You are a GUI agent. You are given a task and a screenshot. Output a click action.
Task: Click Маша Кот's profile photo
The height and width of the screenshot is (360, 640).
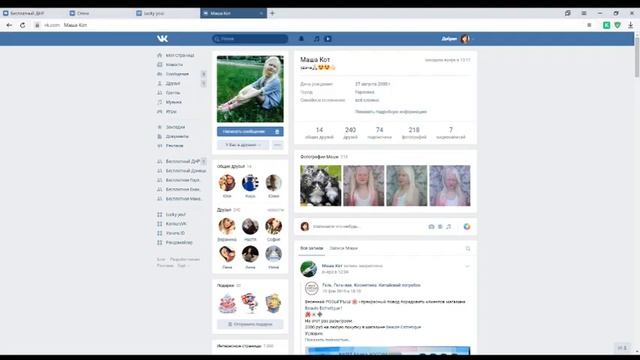[x=250, y=89]
